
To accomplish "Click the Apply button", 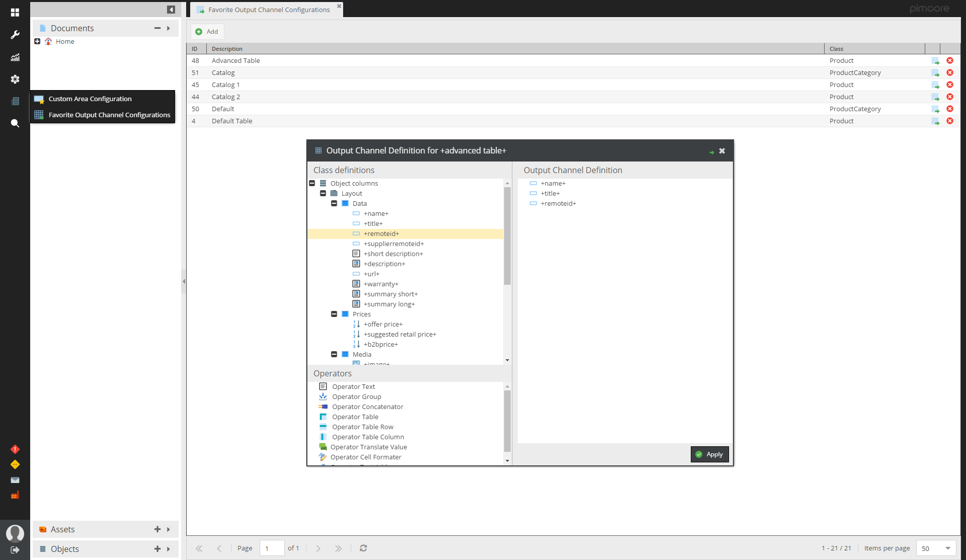I will 709,454.
